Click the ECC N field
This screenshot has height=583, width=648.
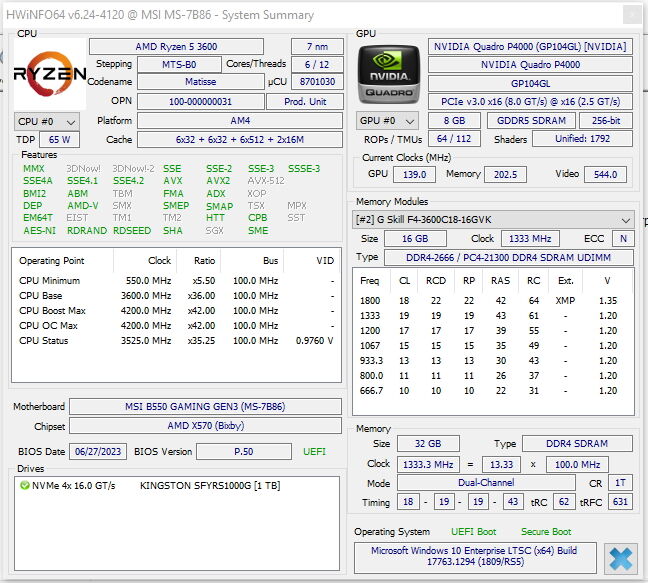pos(623,239)
